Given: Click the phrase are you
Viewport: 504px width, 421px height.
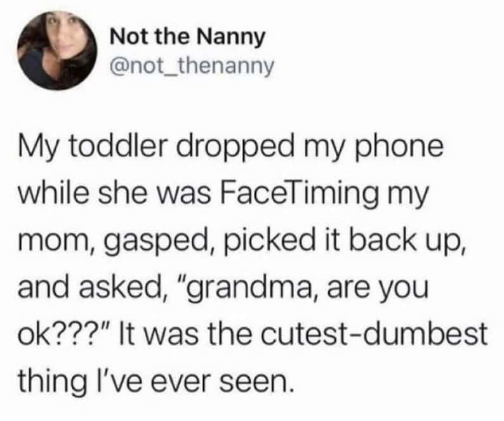Looking at the screenshot, I should (x=378, y=288).
